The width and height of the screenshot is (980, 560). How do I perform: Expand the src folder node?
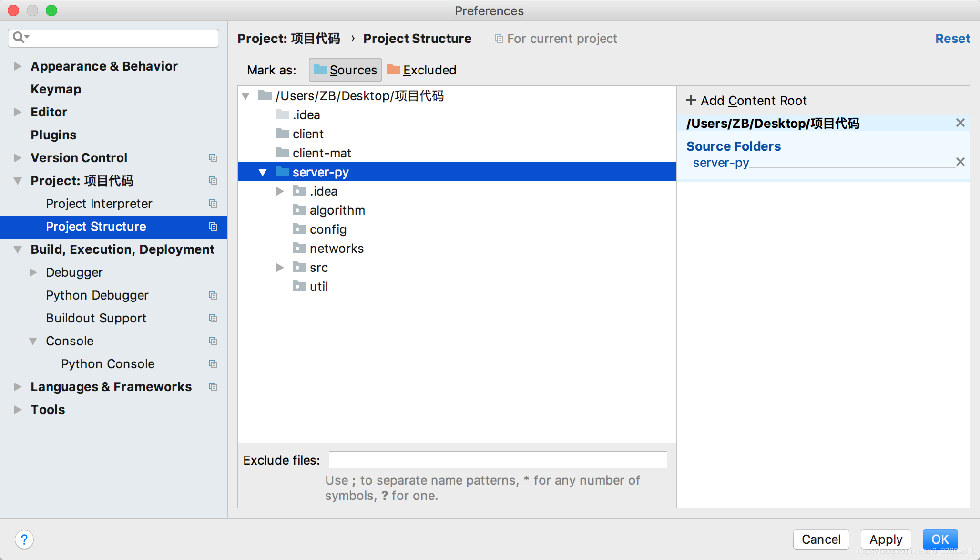[x=280, y=268]
